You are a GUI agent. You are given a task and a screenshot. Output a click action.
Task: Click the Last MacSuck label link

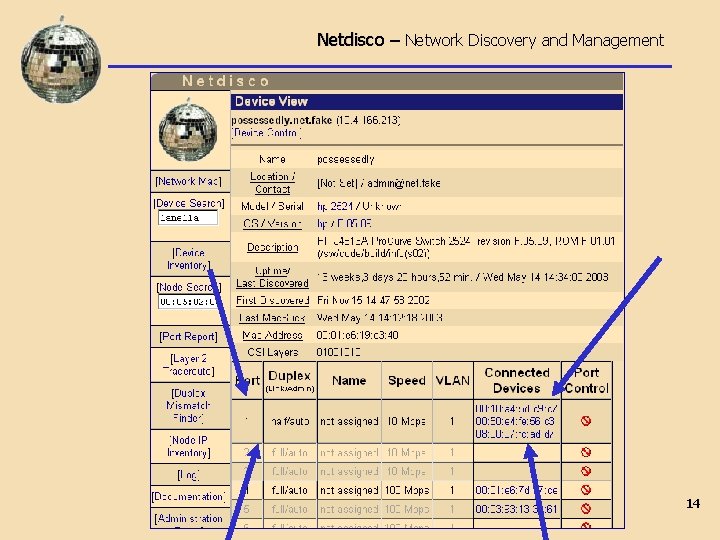click(272, 318)
